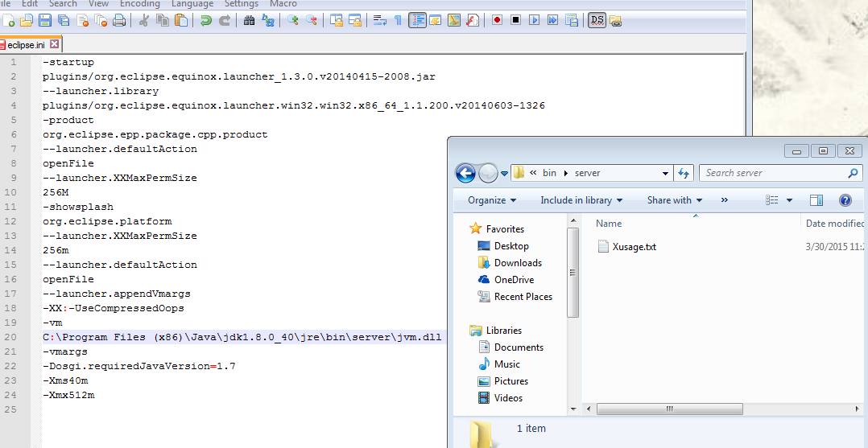The image size is (868, 448).
Task: Click the Redo toolbar icon
Action: coord(224,20)
